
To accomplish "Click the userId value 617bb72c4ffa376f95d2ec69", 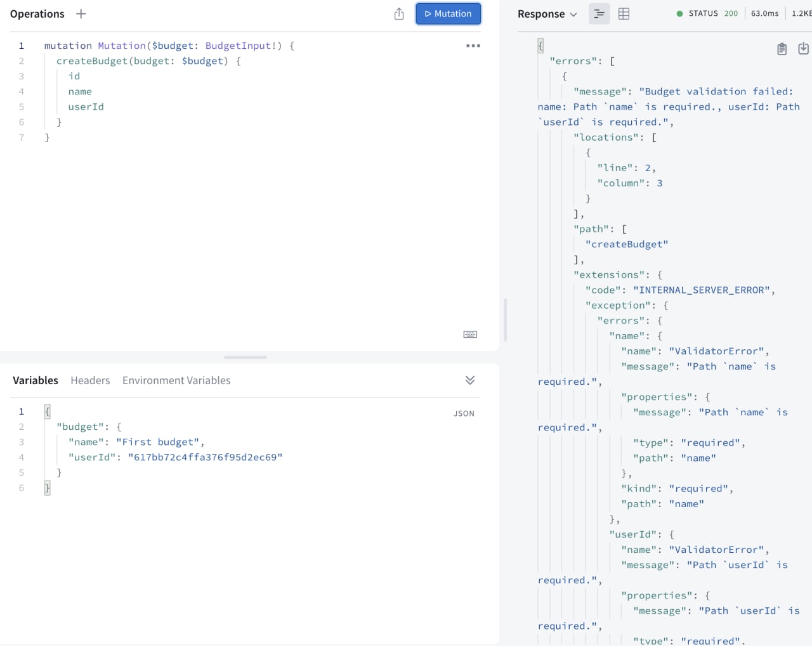I will point(206,457).
